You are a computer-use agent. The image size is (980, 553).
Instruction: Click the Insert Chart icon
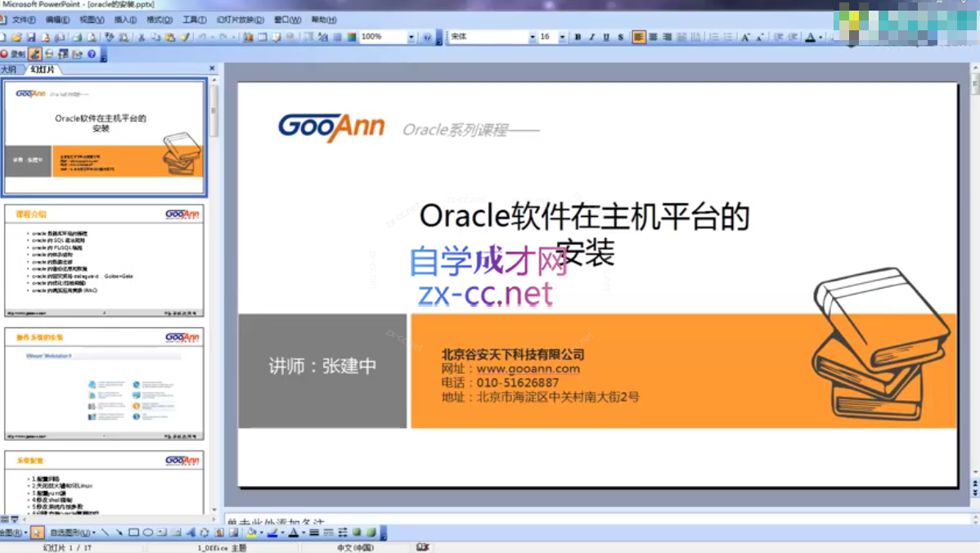click(248, 38)
